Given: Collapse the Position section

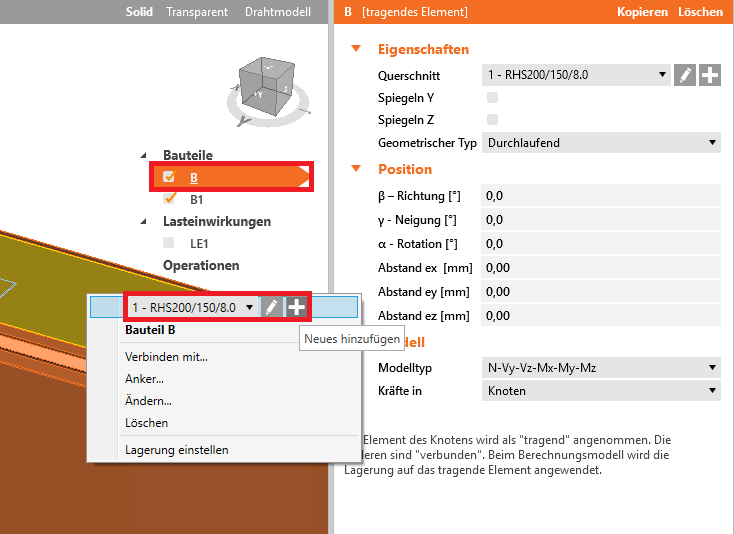Looking at the screenshot, I should coord(356,168).
